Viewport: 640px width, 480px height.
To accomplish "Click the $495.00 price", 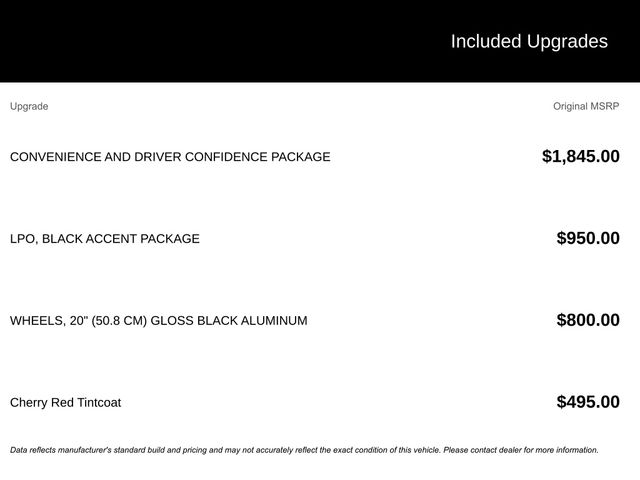I will (588, 402).
